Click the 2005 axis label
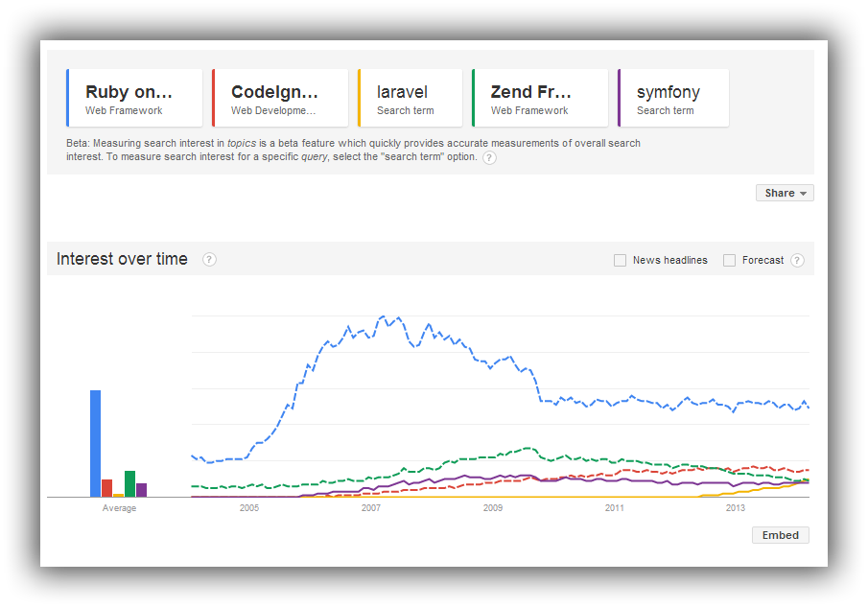The width and height of the screenshot is (868, 607). pyautogui.click(x=249, y=508)
